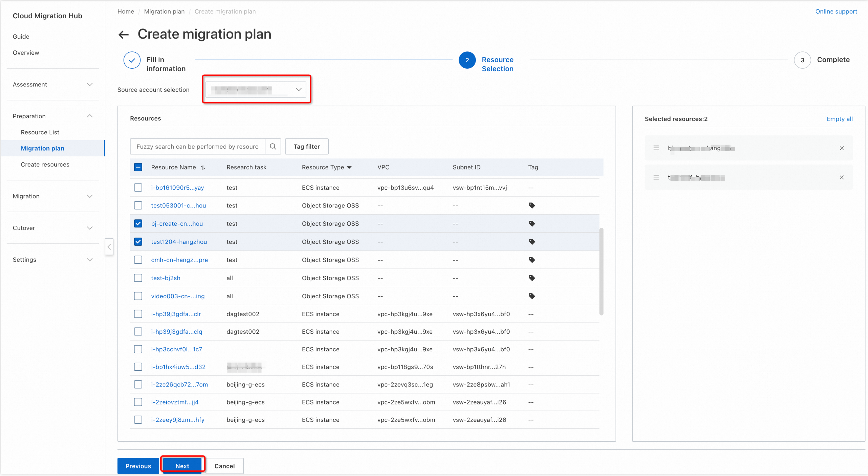
Task: Uncheck the test1204-hangzhou row
Action: 138,242
